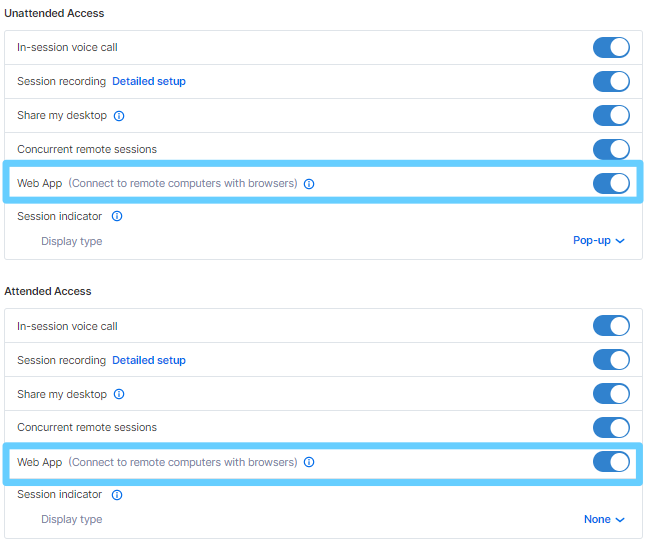Click info icon beside Unattended Share my desktop
Image resolution: width=650 pixels, height=545 pixels.
pyautogui.click(x=119, y=116)
